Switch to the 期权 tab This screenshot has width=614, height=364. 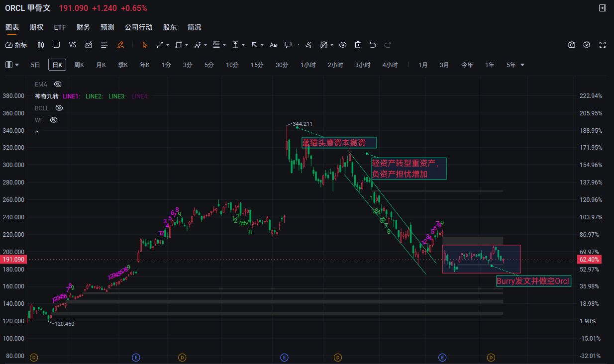36,27
